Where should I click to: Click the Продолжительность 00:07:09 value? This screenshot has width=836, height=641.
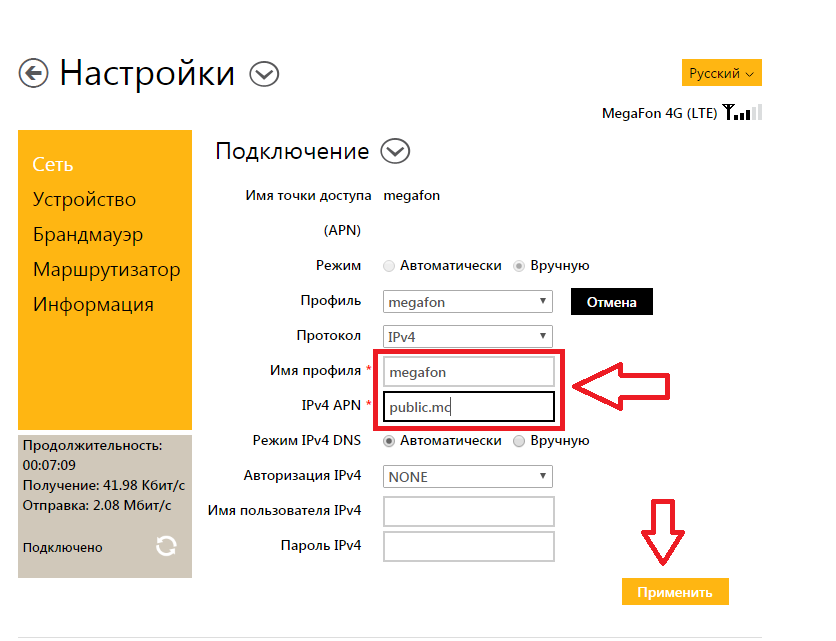49,465
